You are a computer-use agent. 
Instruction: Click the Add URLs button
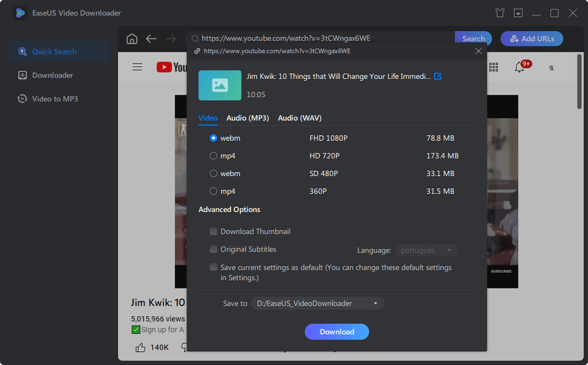(532, 39)
